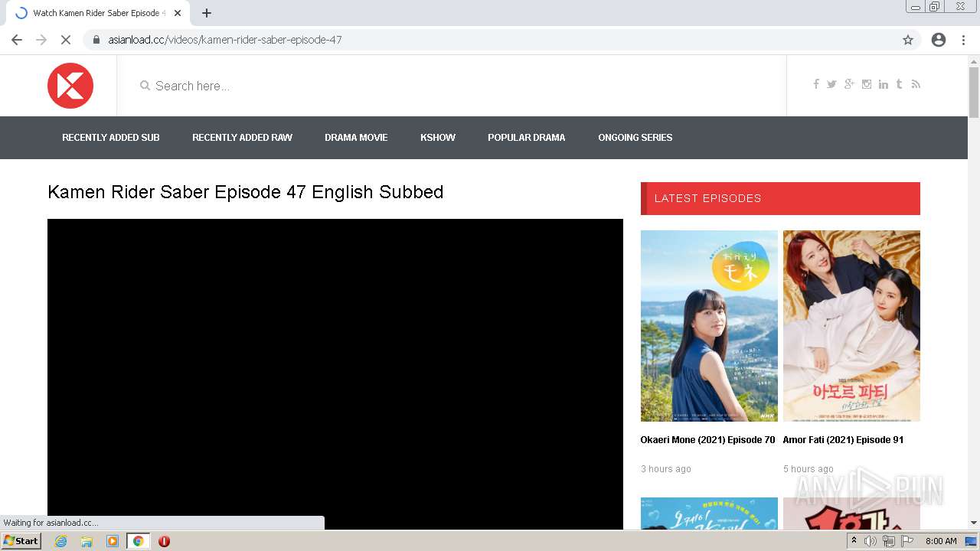980x551 pixels.
Task: Click the page scrollbar down arrow
Action: point(974,523)
